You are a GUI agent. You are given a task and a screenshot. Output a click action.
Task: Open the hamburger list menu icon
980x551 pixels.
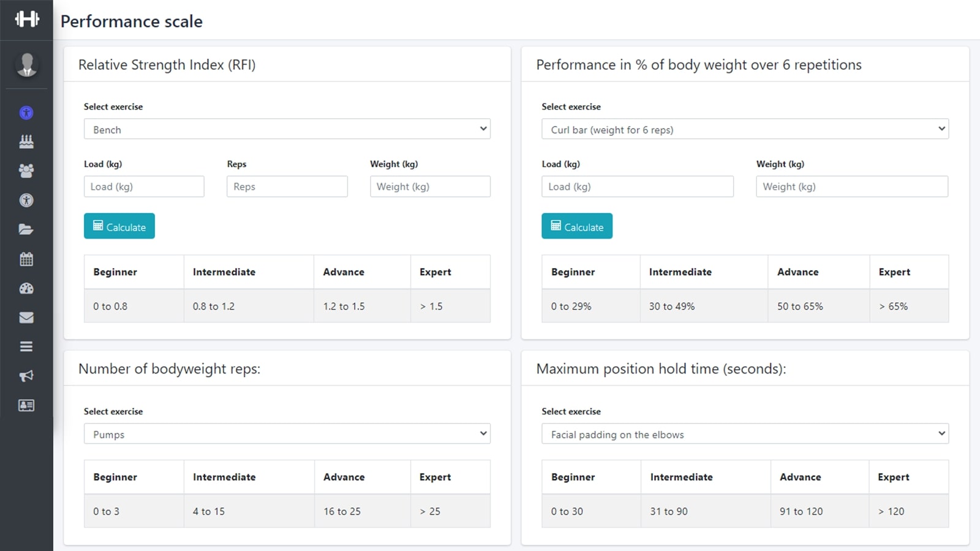point(26,347)
